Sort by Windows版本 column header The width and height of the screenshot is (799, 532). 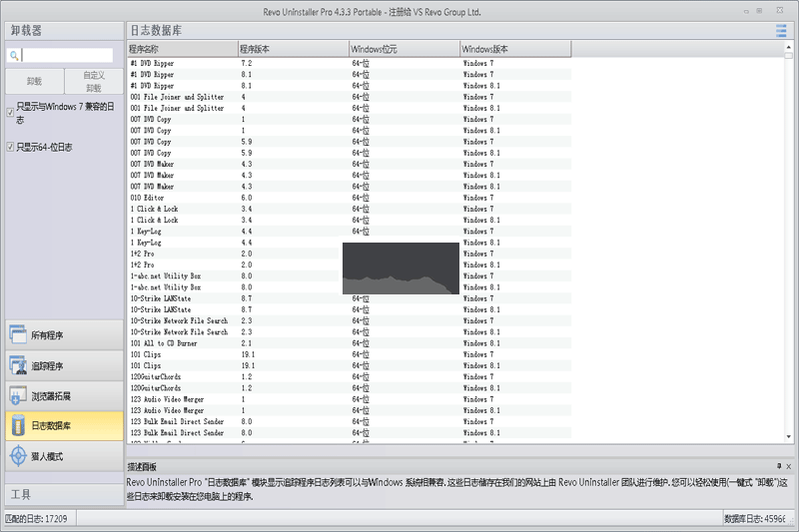[515, 49]
